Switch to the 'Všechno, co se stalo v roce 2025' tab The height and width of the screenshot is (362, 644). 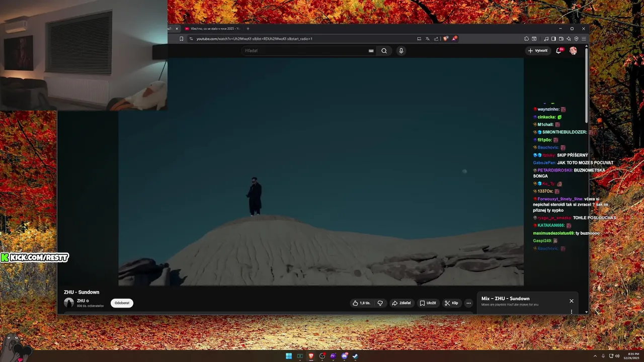click(x=212, y=29)
